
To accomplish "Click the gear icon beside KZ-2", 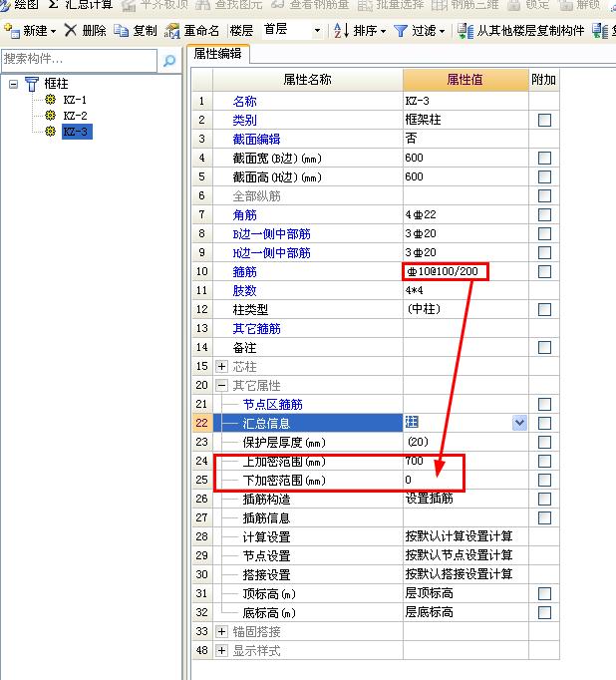I will coord(50,115).
